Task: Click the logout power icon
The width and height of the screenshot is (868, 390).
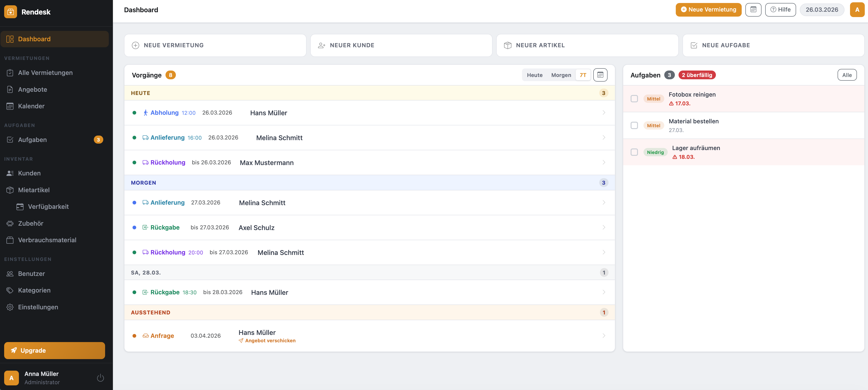Action: 100,378
